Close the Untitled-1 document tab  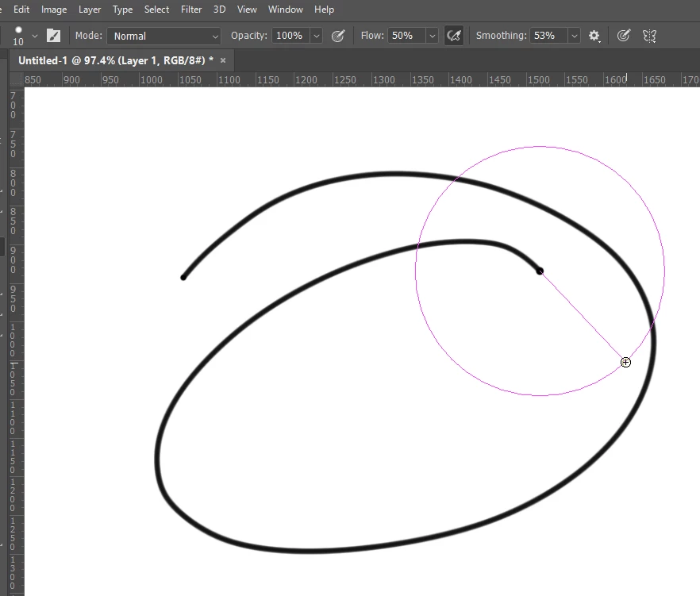(x=223, y=60)
